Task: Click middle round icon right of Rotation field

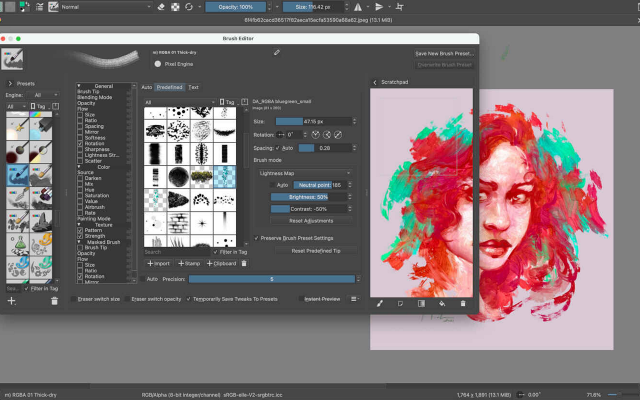Action: [x=327, y=135]
